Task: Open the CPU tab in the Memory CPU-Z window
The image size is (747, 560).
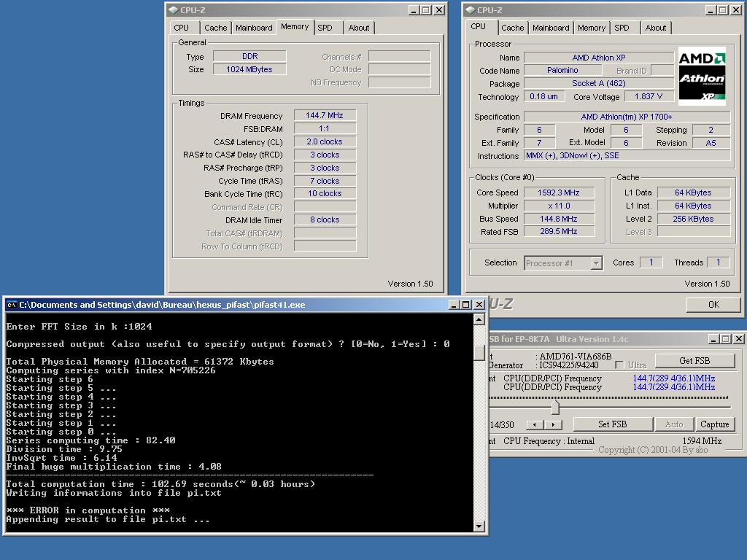Action: coord(182,28)
